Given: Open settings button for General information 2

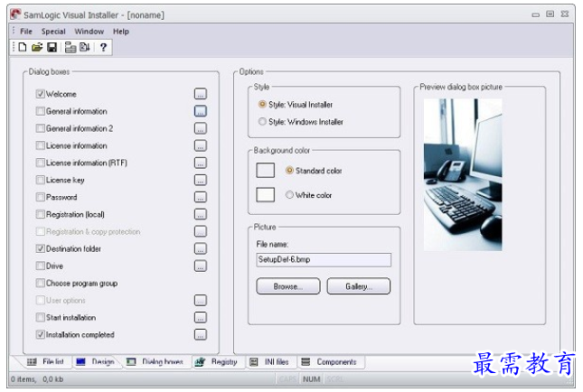Looking at the screenshot, I should 201,128.
